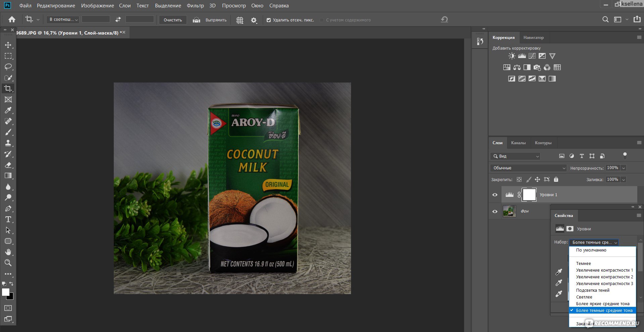Select the Move tool

(8, 45)
